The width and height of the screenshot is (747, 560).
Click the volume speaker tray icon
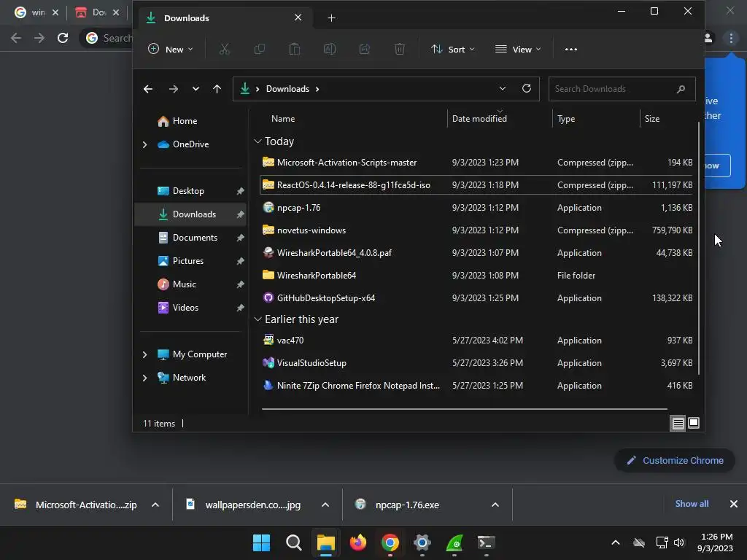[679, 542]
